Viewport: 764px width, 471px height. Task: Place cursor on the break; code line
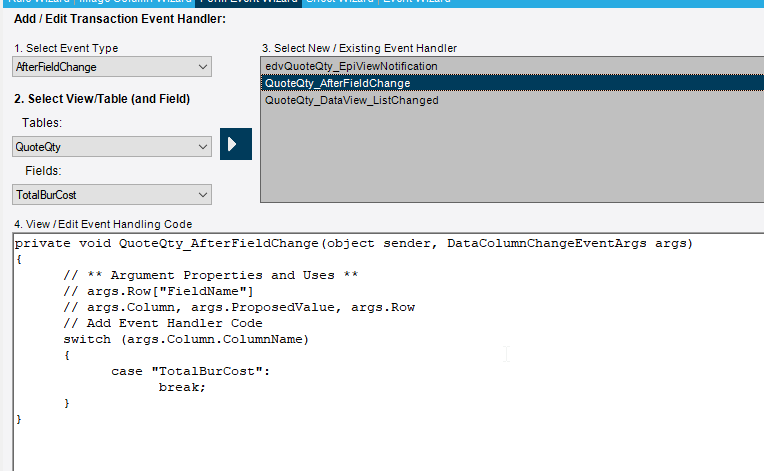point(182,387)
